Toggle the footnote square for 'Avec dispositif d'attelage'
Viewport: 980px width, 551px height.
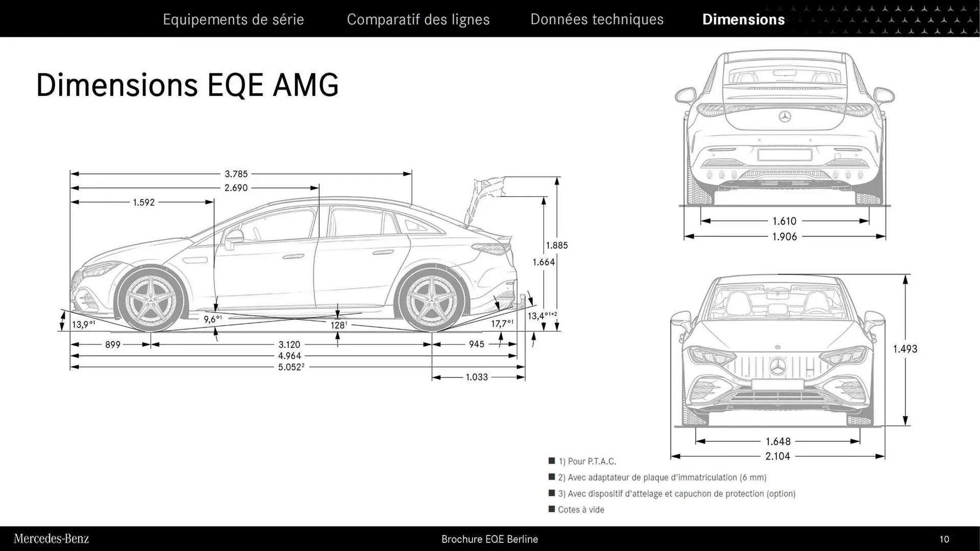[x=552, y=493]
